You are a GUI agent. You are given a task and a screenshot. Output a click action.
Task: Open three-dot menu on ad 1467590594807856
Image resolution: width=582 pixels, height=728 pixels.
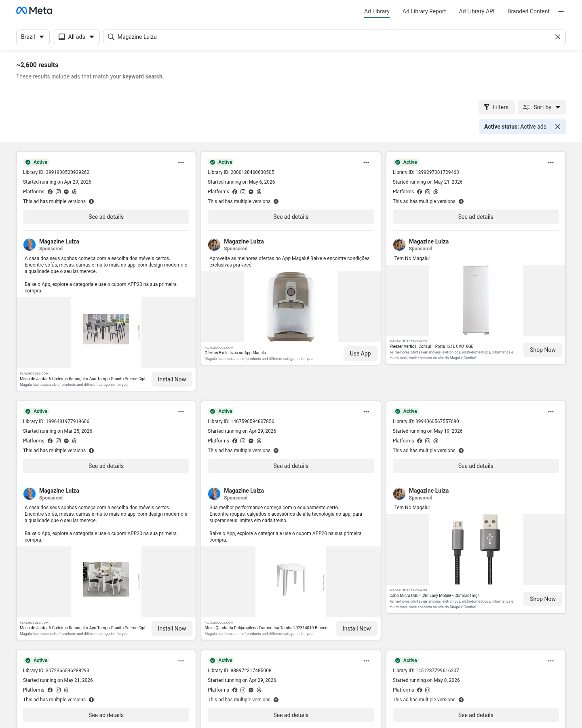[x=366, y=412]
